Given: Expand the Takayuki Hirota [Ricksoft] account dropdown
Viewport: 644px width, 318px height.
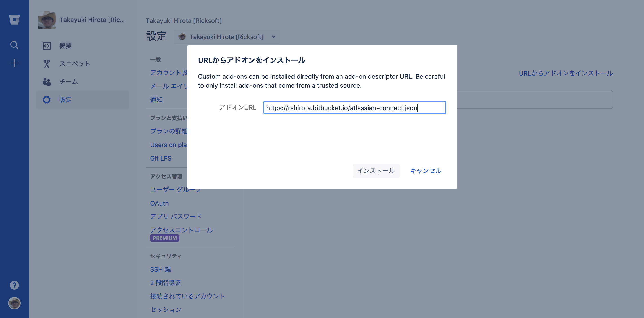Looking at the screenshot, I should [x=227, y=37].
